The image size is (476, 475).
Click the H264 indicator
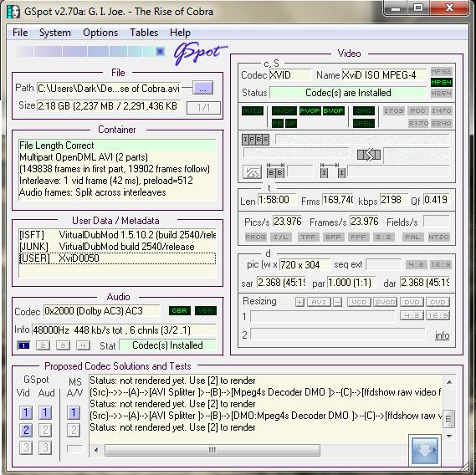tap(441, 93)
